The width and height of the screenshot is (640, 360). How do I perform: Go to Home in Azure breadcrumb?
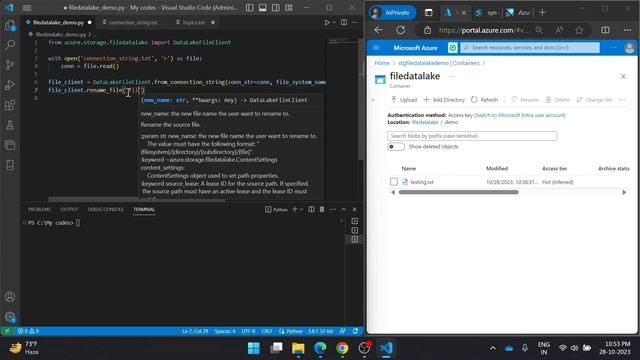tap(382, 63)
